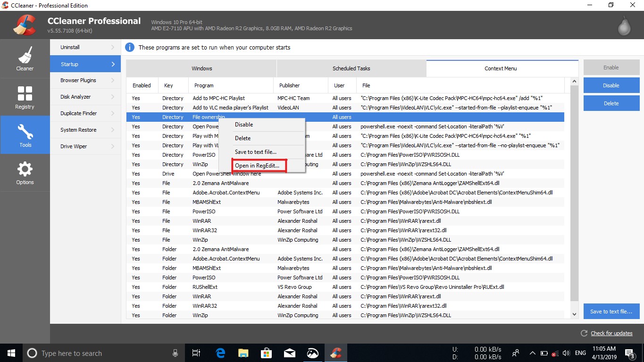Click the Disable button in the right panel
644x362 pixels.
click(611, 85)
